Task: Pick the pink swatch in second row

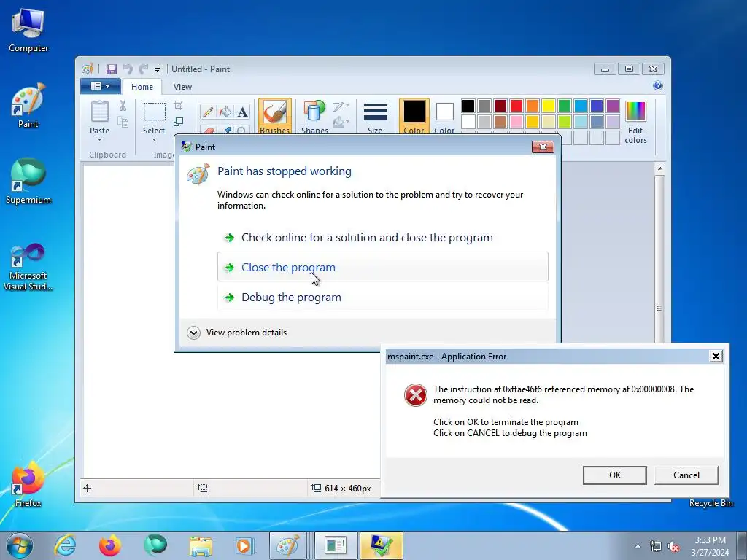Action: (516, 122)
